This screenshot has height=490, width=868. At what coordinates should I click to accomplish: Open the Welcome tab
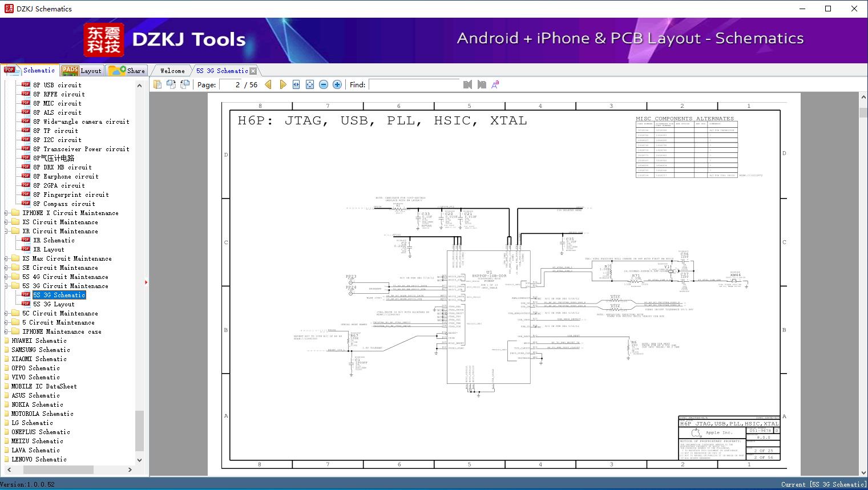pyautogui.click(x=172, y=71)
